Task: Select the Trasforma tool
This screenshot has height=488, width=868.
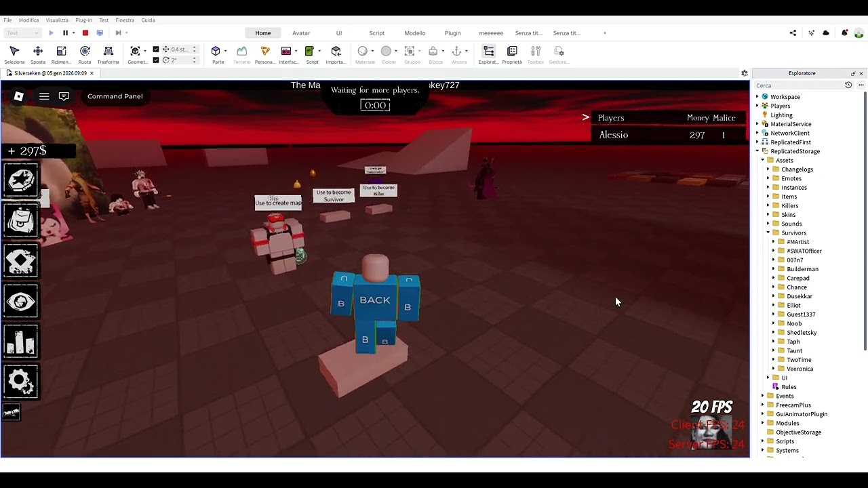Action: tap(108, 55)
